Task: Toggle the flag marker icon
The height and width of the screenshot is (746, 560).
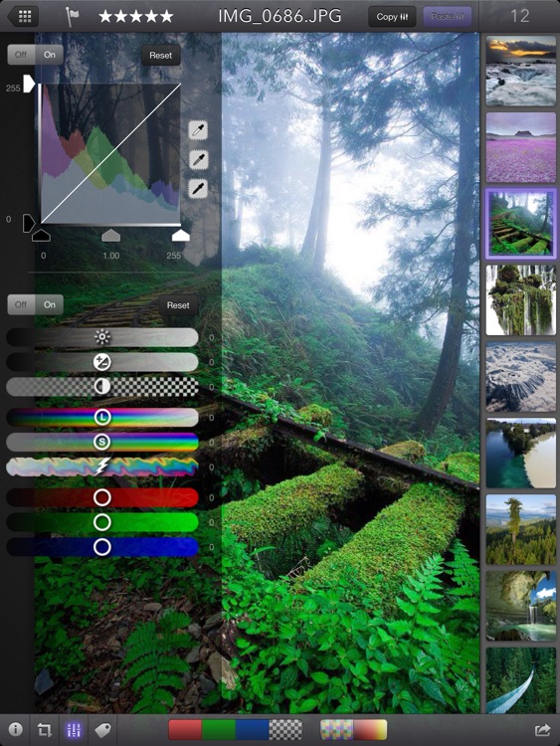Action: tap(73, 17)
